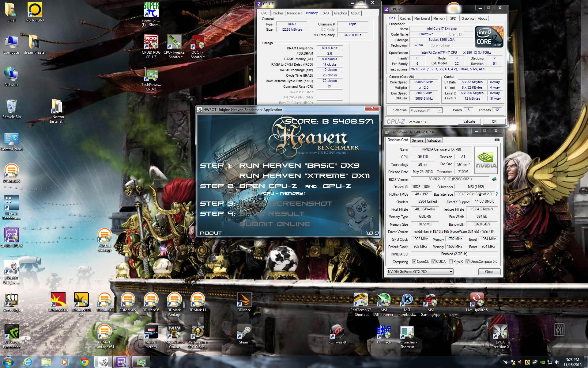Viewport: 588px width, 368px height.
Task: Open the PCMark05 desktop icon
Action: click(x=11, y=173)
